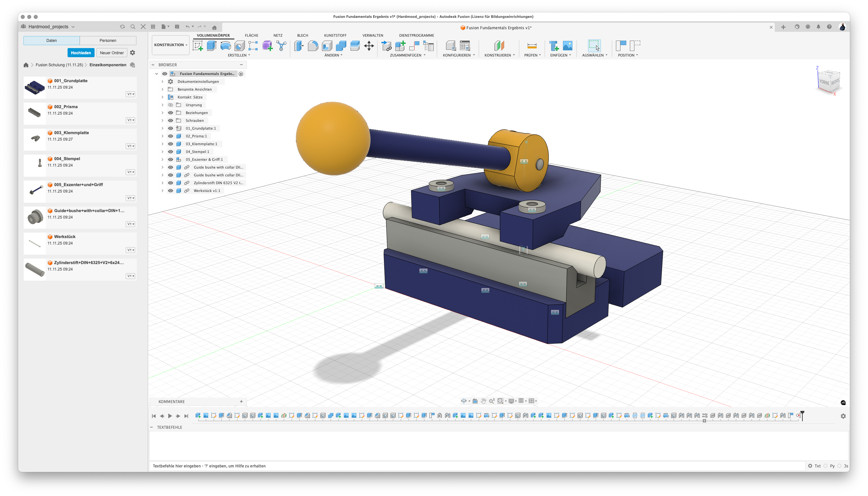Click the Neuer Ordner button
868x496 pixels.
pyautogui.click(x=111, y=53)
